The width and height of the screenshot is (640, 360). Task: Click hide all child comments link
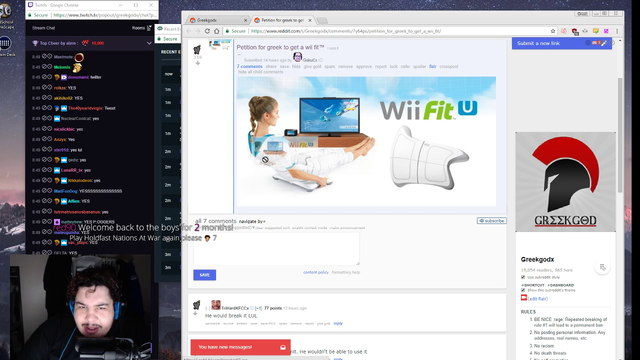point(261,72)
